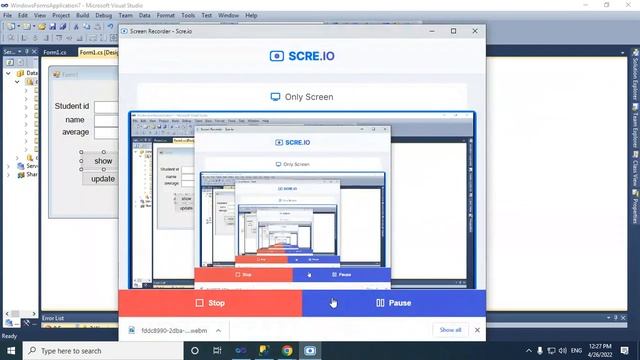The width and height of the screenshot is (640, 360).
Task: Click the New Project toolbar icon
Action: (x=11, y=27)
